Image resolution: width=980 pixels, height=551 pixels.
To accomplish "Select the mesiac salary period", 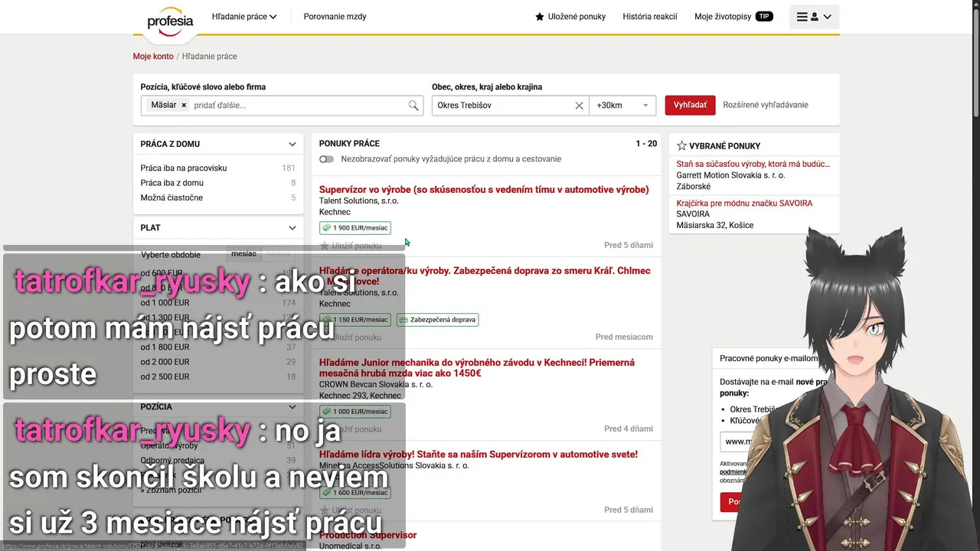I will [244, 253].
